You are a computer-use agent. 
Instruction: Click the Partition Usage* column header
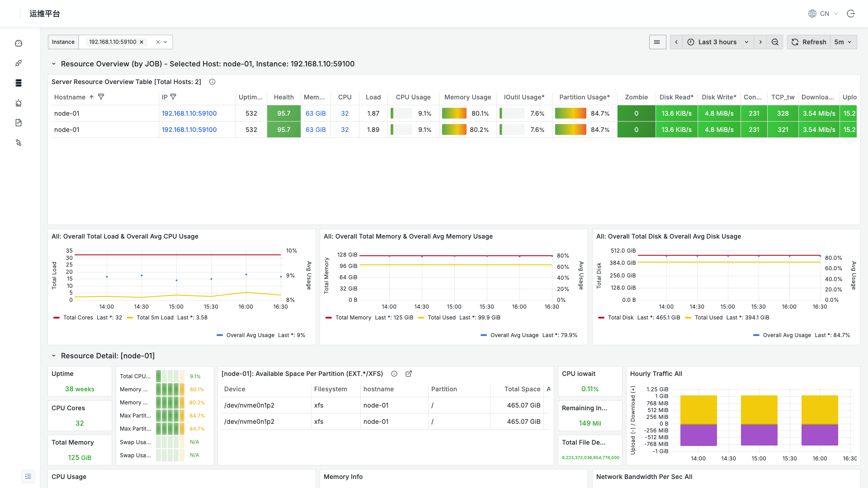pyautogui.click(x=585, y=97)
